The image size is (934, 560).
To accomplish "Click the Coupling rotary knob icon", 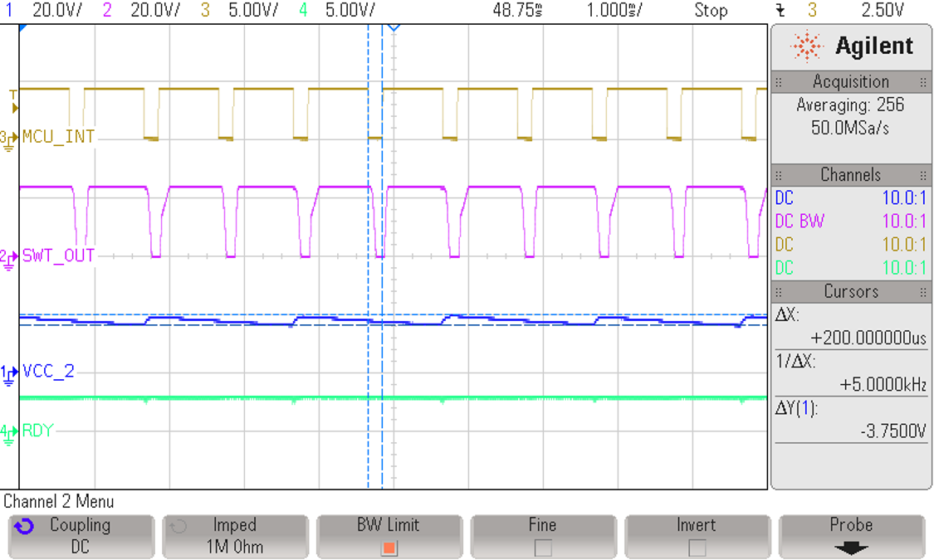I will (x=25, y=524).
